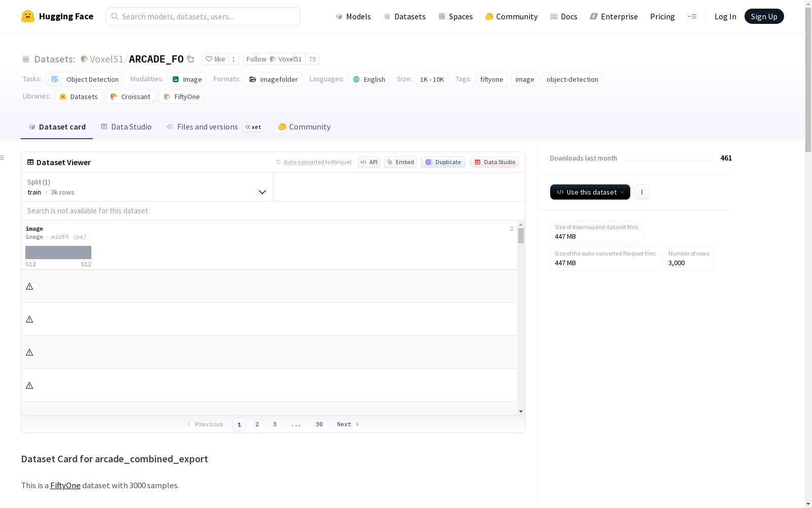
Task: Click warning icon in first table row
Action: (x=29, y=287)
